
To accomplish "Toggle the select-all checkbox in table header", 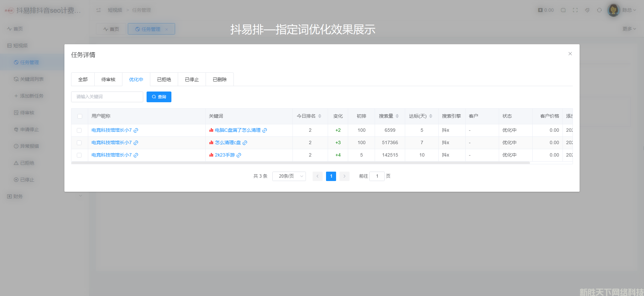I will point(80,116).
